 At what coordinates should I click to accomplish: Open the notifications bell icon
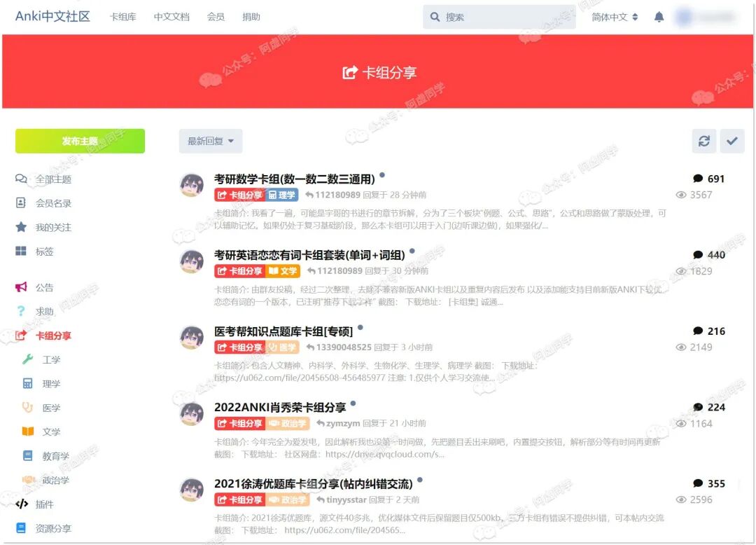[659, 17]
